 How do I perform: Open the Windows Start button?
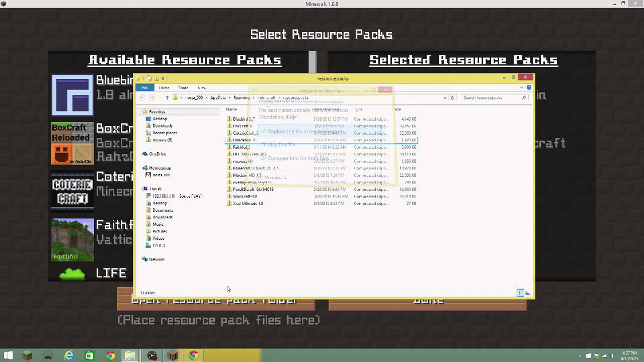pyautogui.click(x=8, y=356)
